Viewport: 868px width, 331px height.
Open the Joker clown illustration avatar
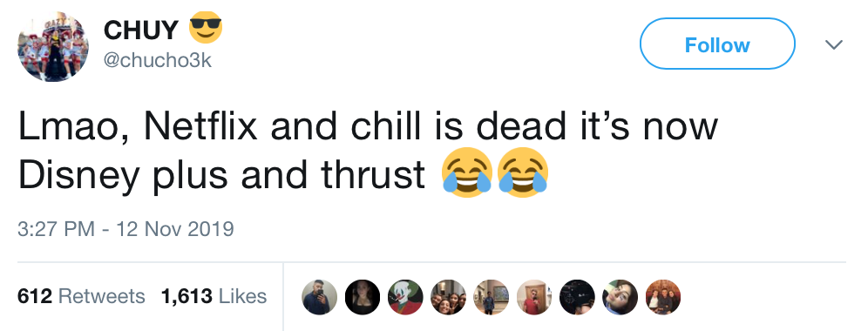pyautogui.click(x=405, y=297)
